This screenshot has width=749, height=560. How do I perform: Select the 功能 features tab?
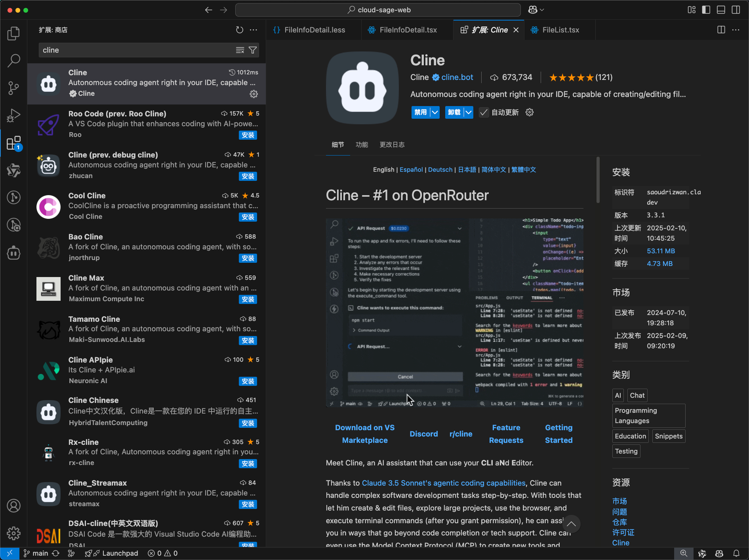362,145
